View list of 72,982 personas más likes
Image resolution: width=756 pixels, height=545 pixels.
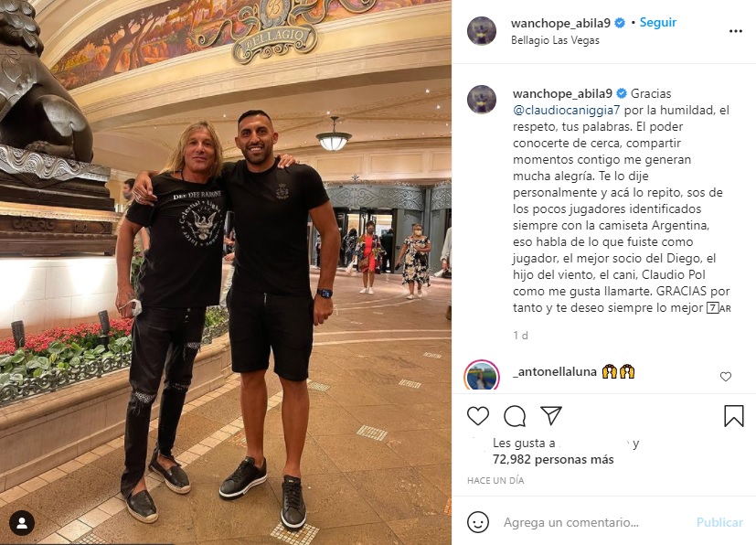(553, 460)
